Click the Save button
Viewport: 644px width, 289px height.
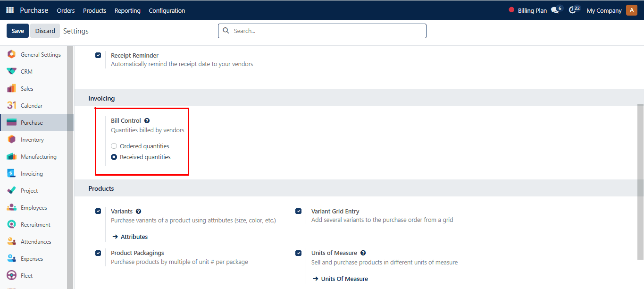point(17,31)
